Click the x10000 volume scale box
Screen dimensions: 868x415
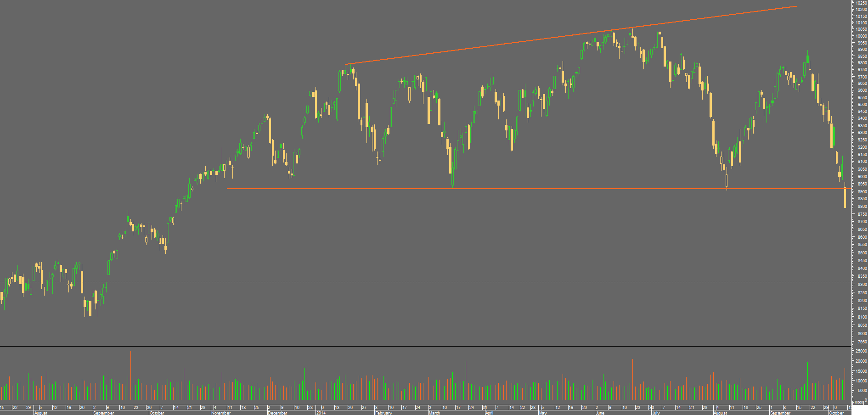coord(857,402)
